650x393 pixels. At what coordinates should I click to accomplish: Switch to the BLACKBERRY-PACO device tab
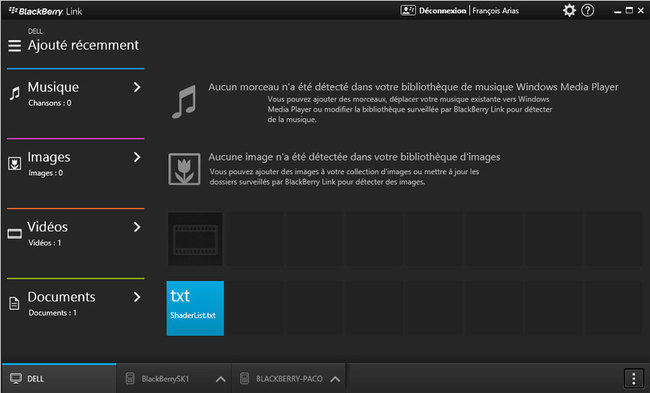[289, 378]
